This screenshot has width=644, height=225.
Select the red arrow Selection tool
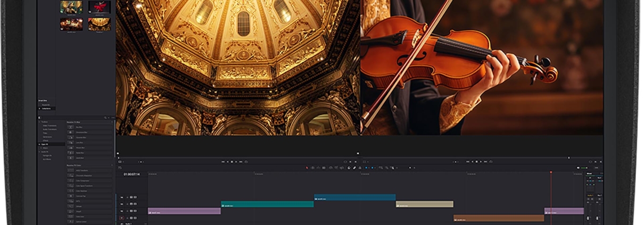click(307, 168)
